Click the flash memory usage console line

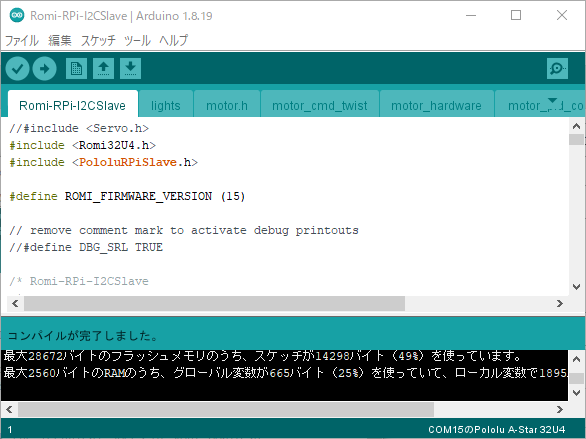pos(262,356)
